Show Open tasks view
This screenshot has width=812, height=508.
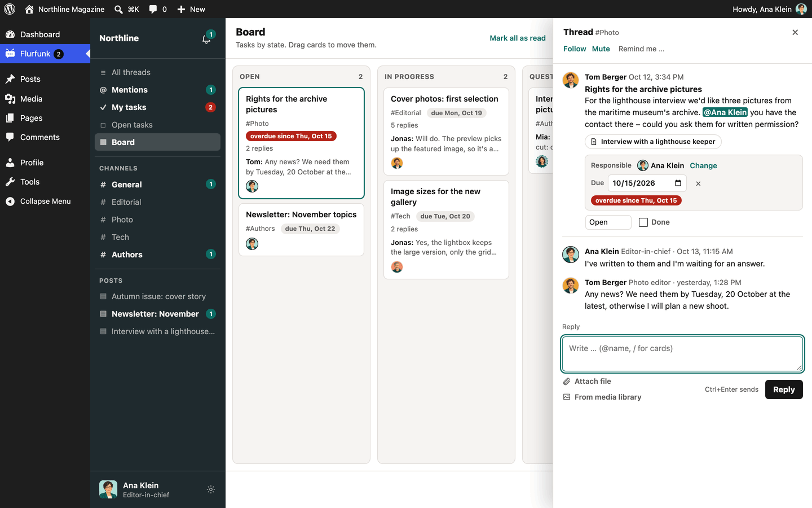coord(157,125)
